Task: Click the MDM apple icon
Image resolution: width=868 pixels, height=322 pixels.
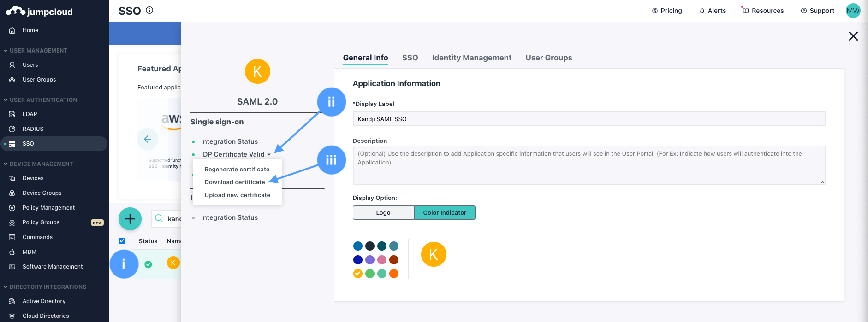Action: pos(12,252)
